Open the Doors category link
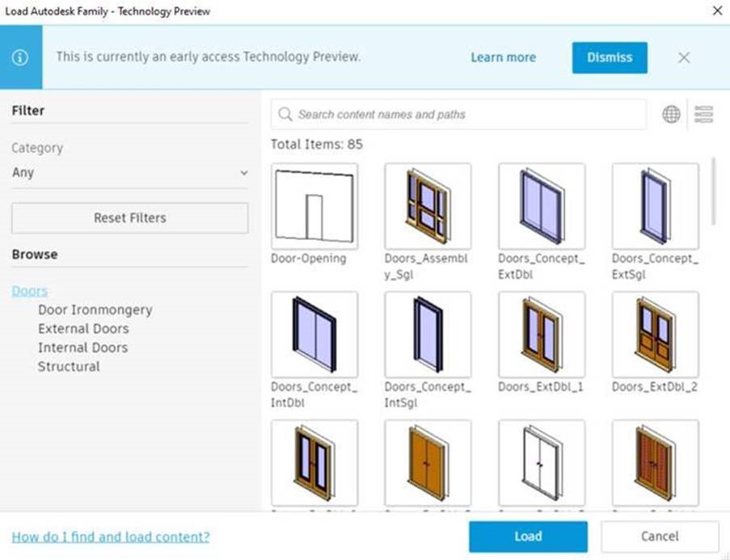730x560 pixels. tap(30, 290)
